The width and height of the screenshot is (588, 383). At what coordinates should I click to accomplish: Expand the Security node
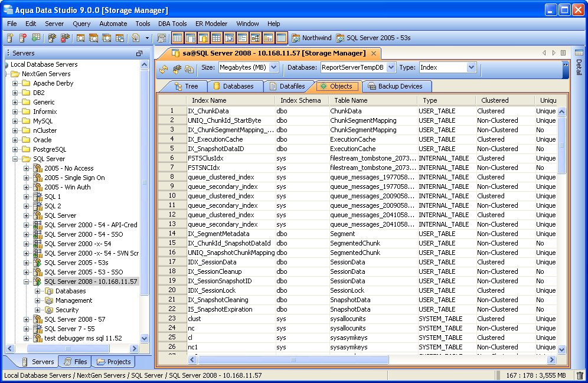tap(38, 310)
